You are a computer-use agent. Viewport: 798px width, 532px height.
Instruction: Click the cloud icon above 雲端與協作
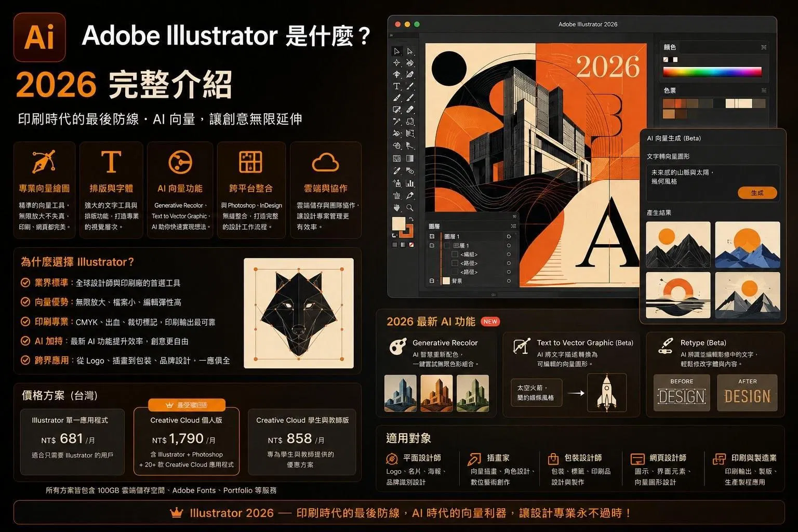pos(326,162)
